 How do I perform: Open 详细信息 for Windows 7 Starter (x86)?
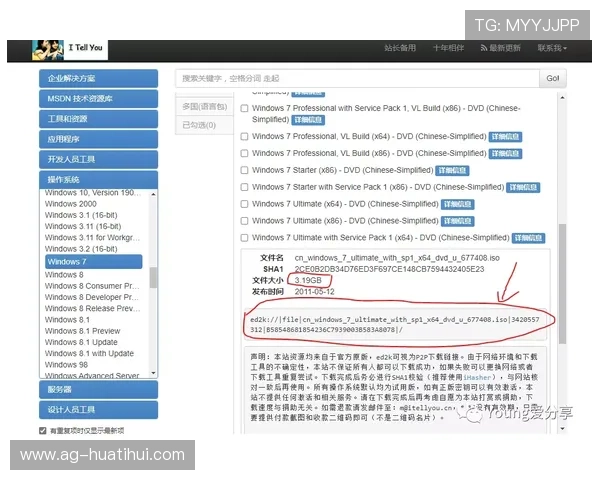tap(452, 171)
